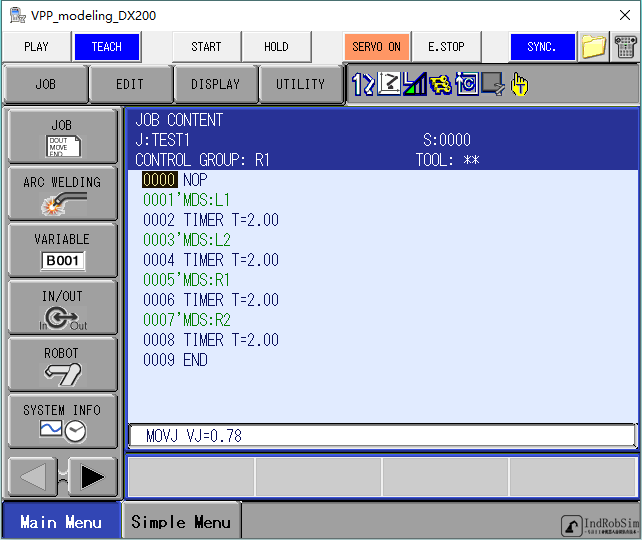642x540 pixels.
Task: Select the Main Menu tab
Action: (x=61, y=521)
